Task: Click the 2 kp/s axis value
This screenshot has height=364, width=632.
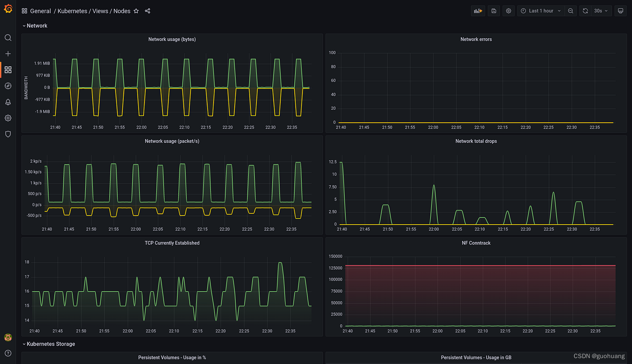Action: coord(36,161)
